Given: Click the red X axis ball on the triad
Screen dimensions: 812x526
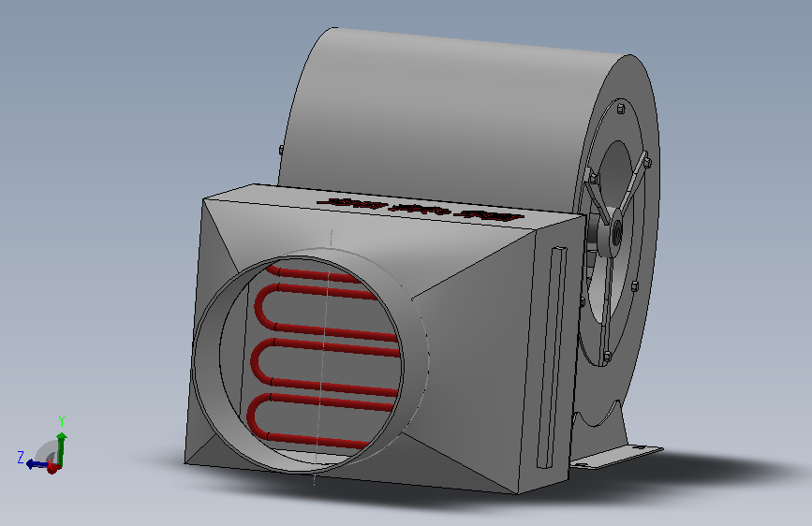Looking at the screenshot, I should click(x=52, y=468).
